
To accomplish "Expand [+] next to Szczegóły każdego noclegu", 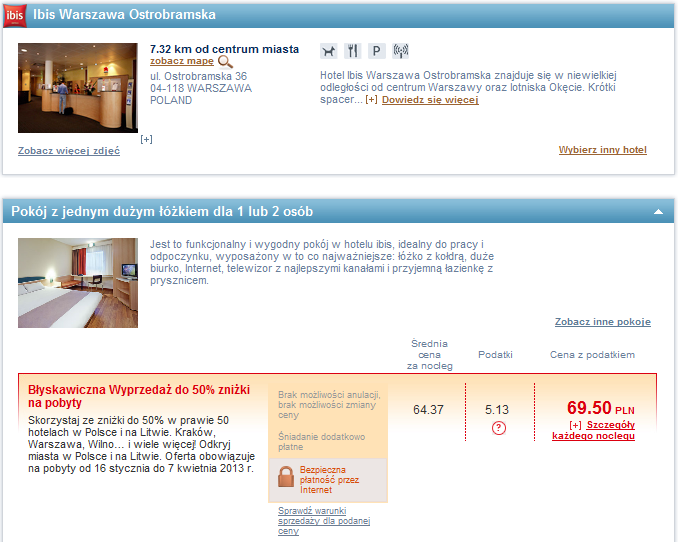I will (x=576, y=425).
